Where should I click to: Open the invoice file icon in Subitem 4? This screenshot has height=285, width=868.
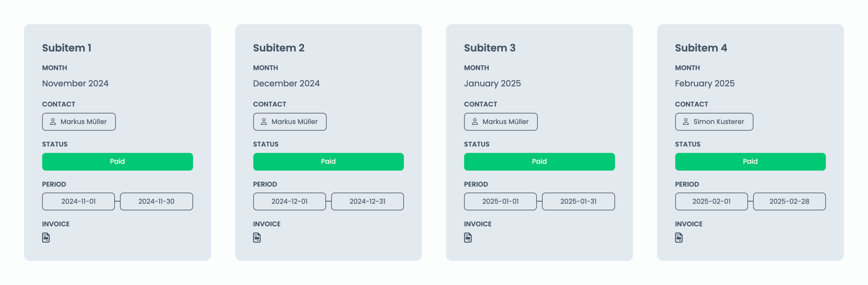679,238
